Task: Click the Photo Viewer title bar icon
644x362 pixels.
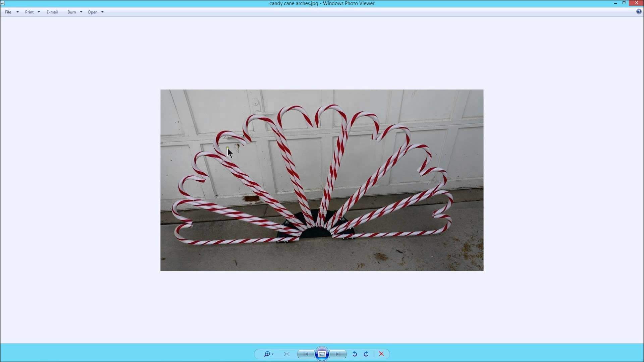Action: pyautogui.click(x=3, y=3)
